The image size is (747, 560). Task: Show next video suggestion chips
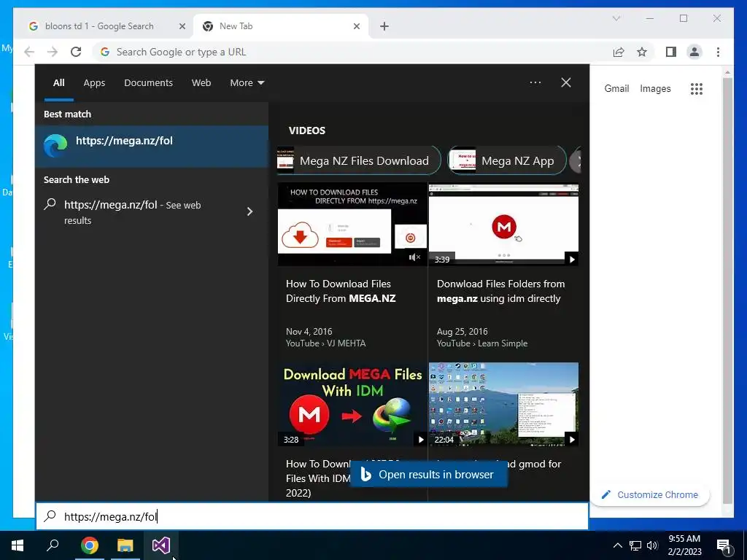(576, 161)
